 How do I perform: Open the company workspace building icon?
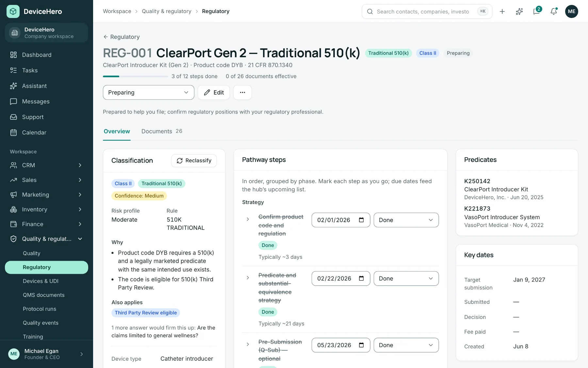(x=15, y=33)
